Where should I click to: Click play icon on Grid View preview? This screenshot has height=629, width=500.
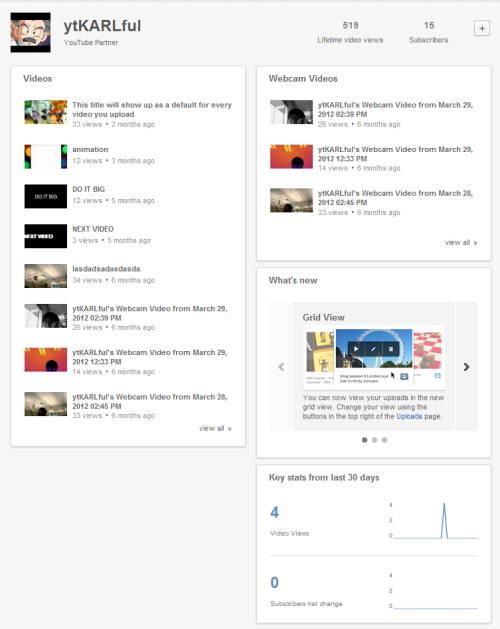pos(356,349)
